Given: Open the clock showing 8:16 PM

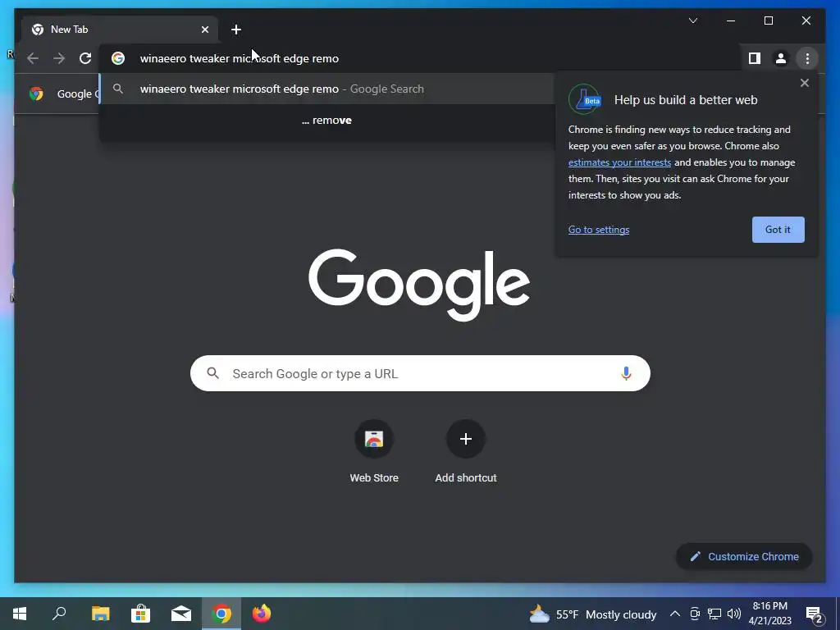Looking at the screenshot, I should [769, 614].
